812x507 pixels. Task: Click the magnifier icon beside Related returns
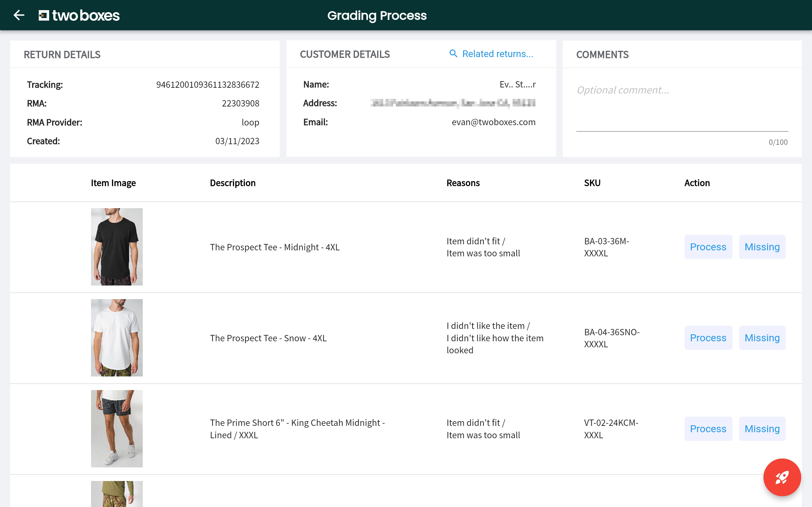[453, 53]
